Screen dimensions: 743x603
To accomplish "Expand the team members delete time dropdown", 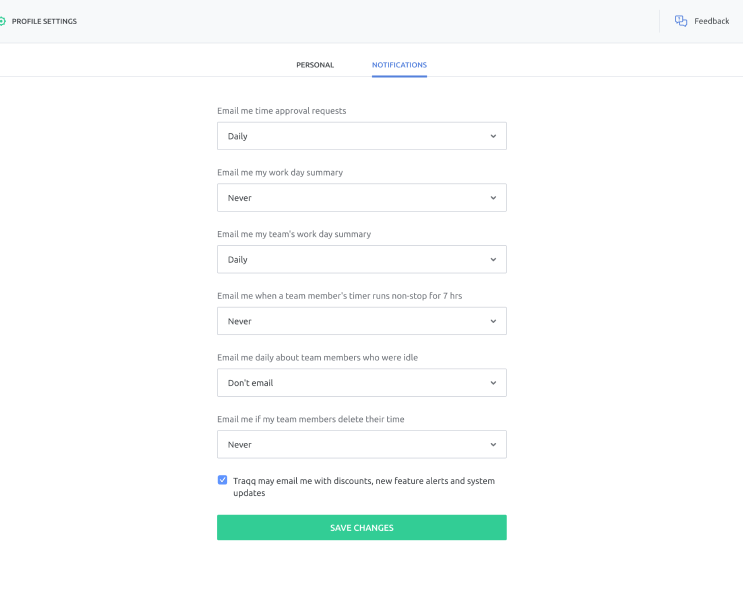I will pos(362,444).
